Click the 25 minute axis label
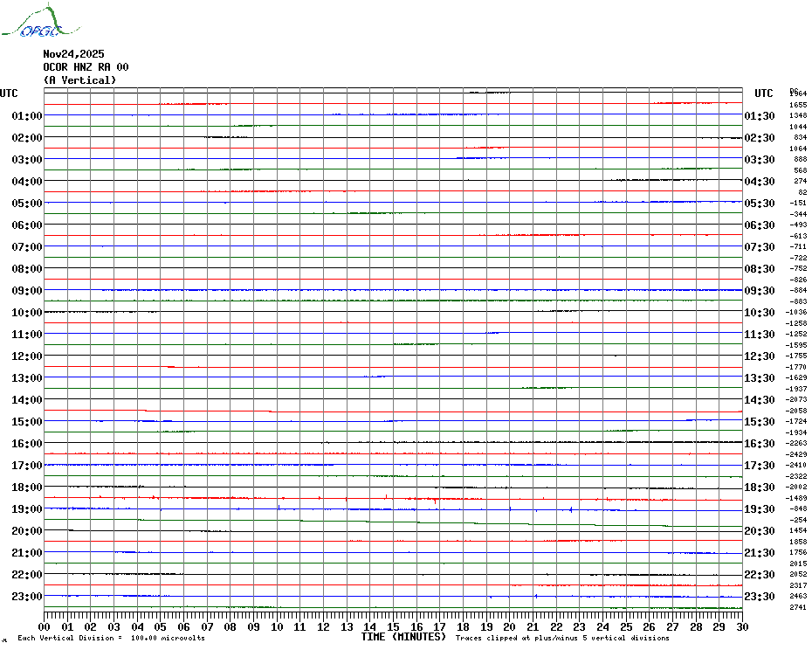 pos(626,626)
